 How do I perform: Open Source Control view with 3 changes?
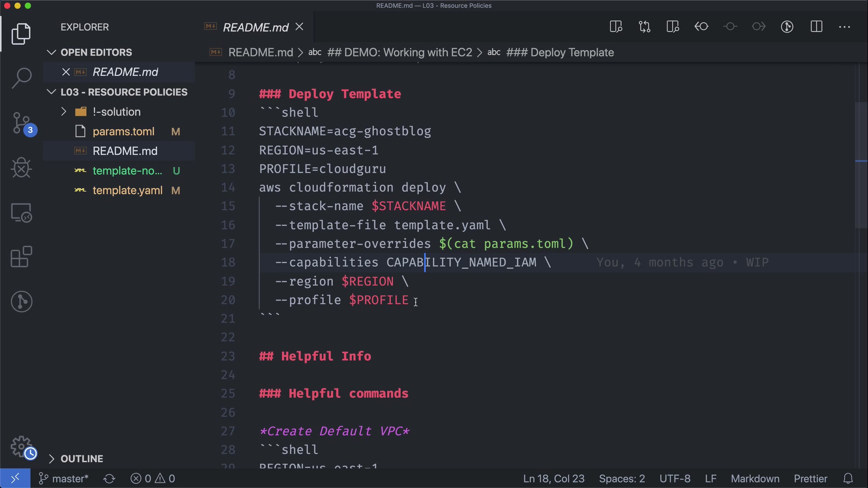21,123
